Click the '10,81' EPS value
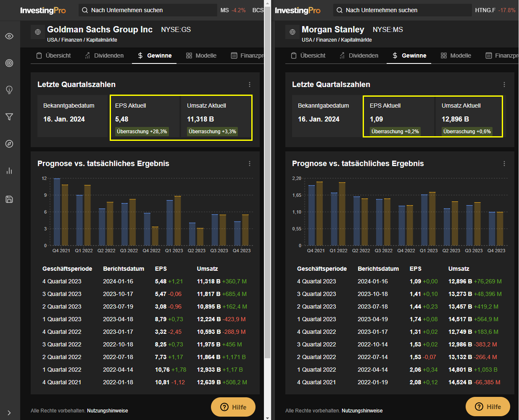The width and height of the screenshot is (519, 420). 162,382
